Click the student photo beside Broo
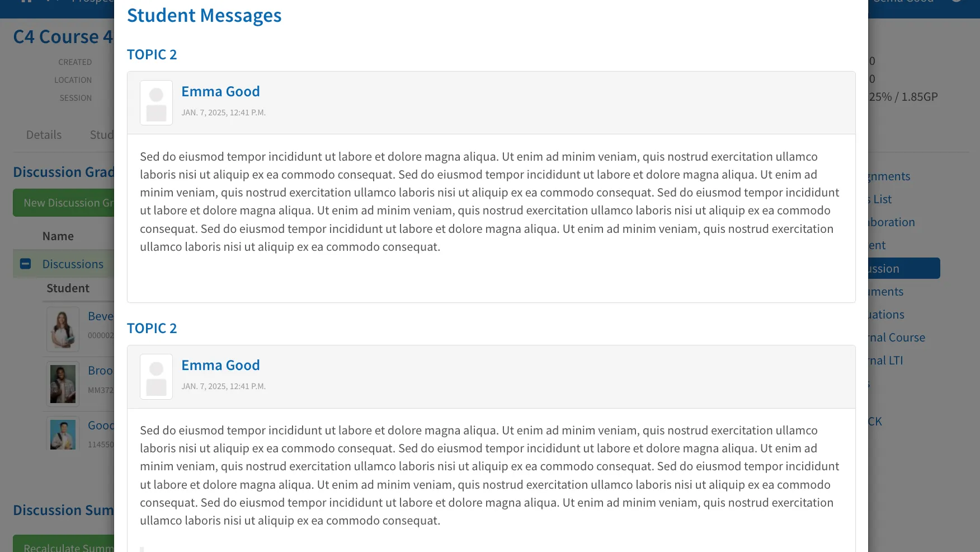The height and width of the screenshot is (552, 980). (x=63, y=383)
